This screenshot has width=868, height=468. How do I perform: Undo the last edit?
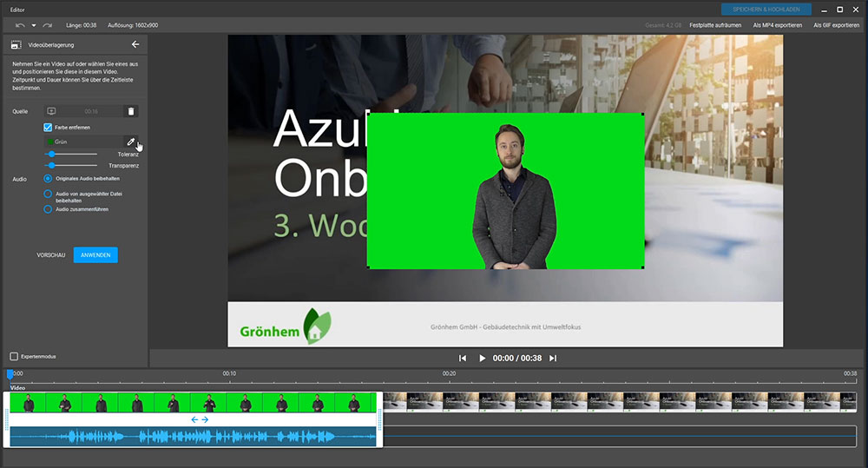pos(20,25)
